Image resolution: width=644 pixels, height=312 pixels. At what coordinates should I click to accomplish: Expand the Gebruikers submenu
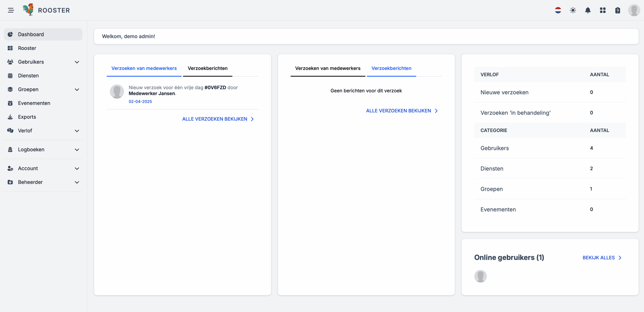[77, 62]
